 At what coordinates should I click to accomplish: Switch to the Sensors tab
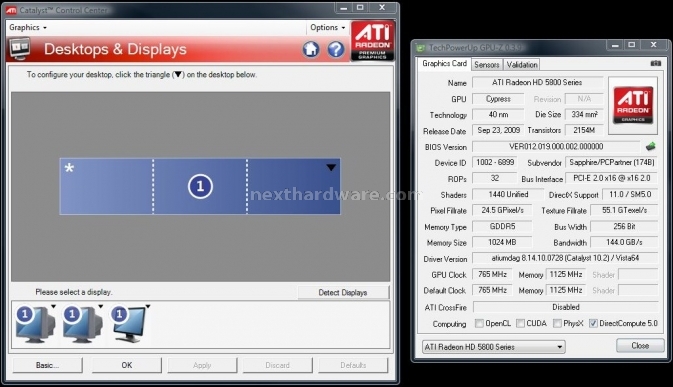pos(487,65)
